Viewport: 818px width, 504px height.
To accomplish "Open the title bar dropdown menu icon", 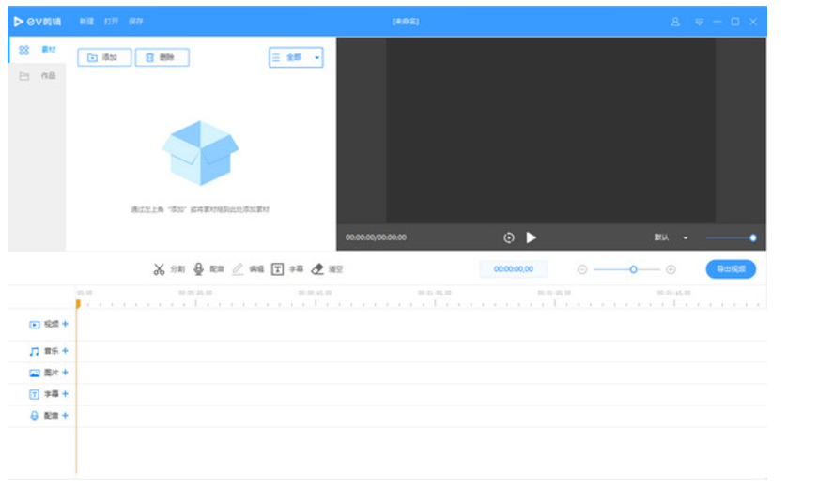I will pyautogui.click(x=699, y=22).
